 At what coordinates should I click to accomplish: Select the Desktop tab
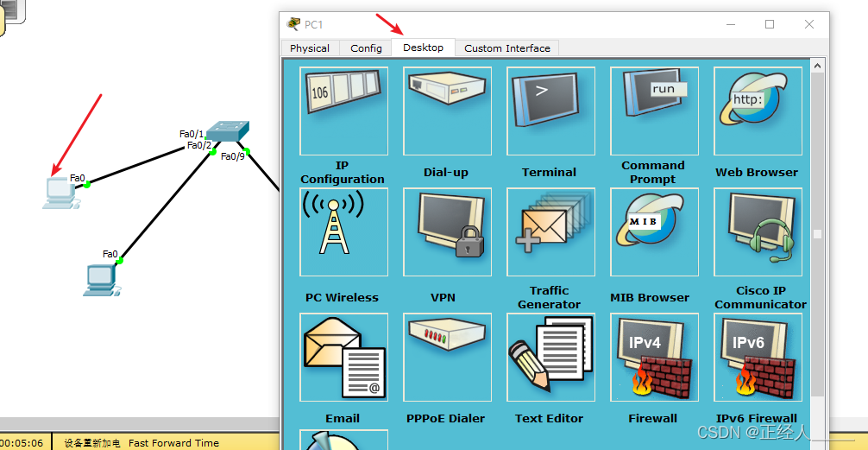coord(423,48)
